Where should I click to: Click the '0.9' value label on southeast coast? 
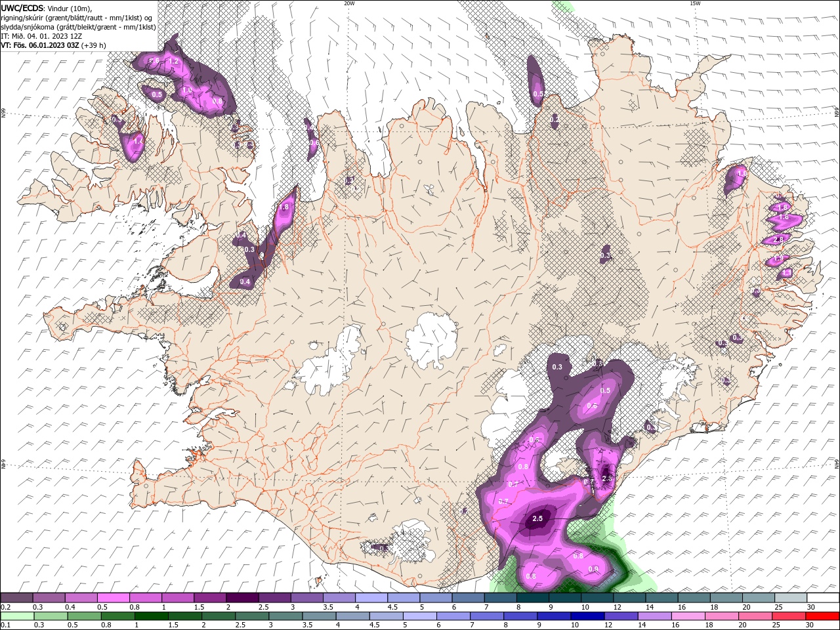pos(593,569)
